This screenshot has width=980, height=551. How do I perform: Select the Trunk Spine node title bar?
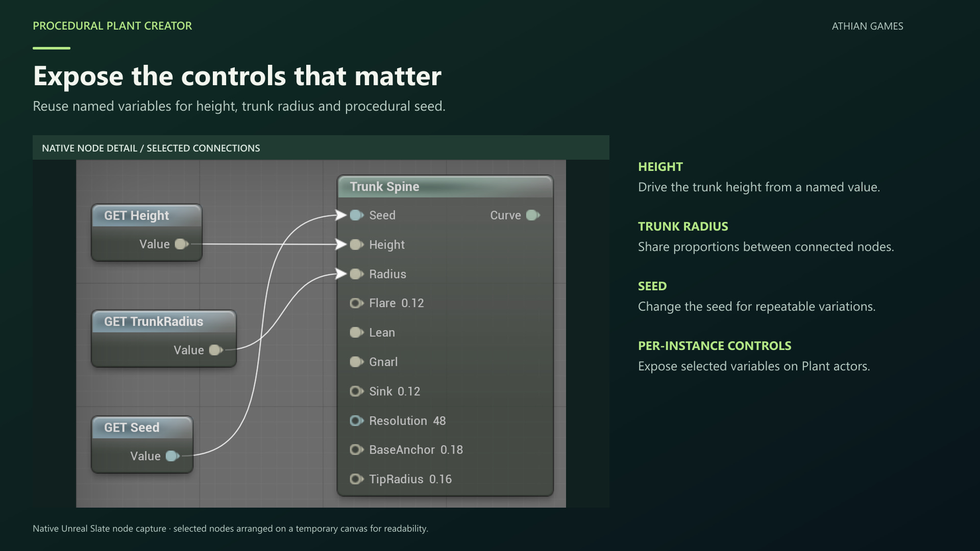(445, 187)
